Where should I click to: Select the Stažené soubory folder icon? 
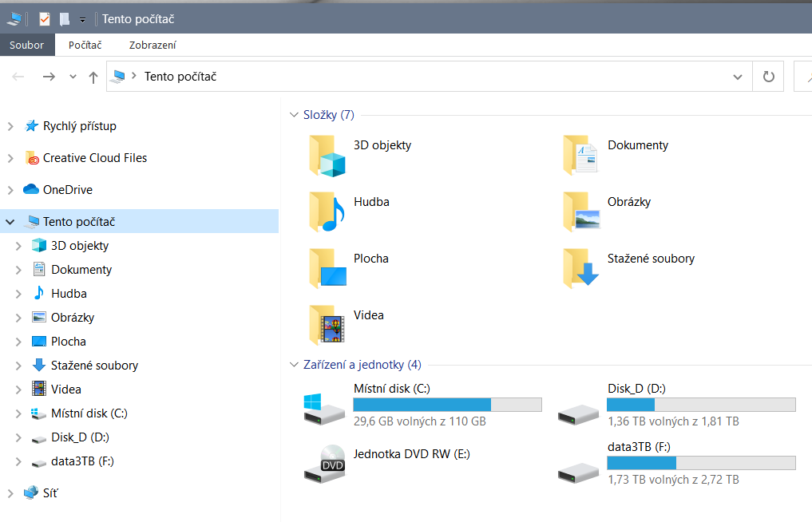pyautogui.click(x=580, y=269)
